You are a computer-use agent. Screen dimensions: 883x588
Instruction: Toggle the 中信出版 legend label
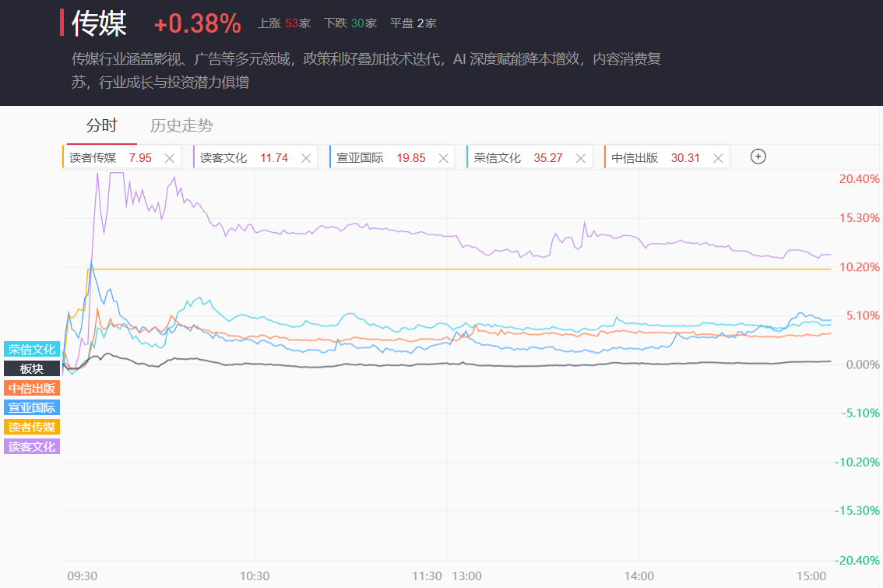click(x=32, y=389)
